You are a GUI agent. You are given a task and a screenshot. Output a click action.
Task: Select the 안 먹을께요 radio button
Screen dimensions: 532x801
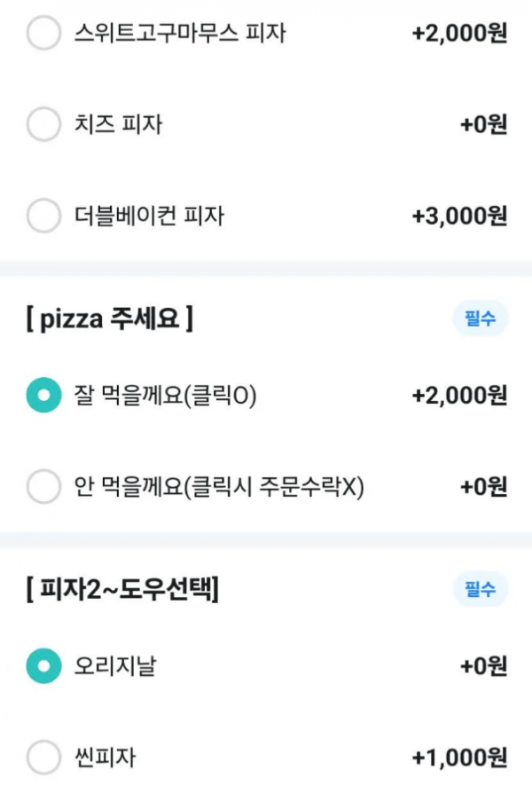pyautogui.click(x=43, y=486)
